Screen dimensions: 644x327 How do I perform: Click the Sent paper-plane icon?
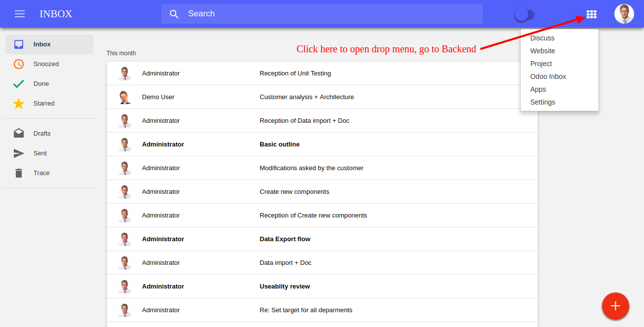[x=19, y=153]
